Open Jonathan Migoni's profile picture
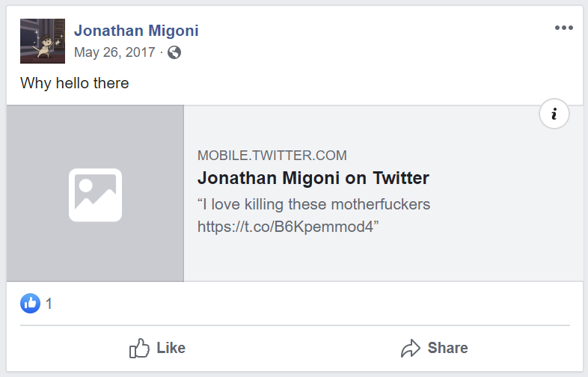Viewport: 588px width, 377px height. click(x=43, y=41)
